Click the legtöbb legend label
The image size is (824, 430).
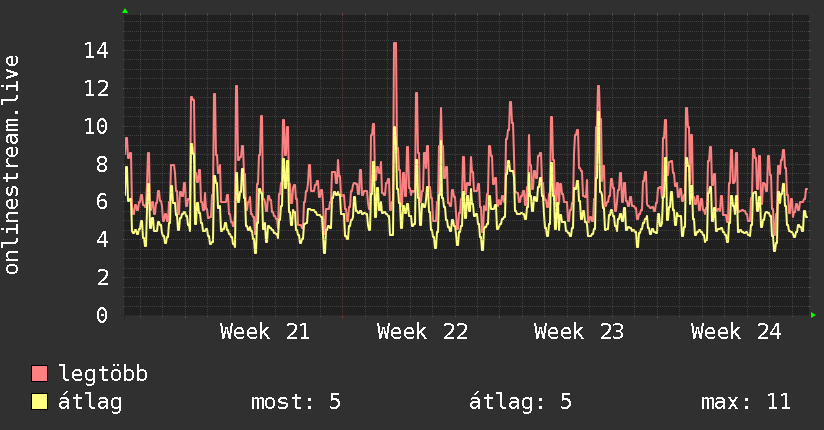click(x=103, y=374)
